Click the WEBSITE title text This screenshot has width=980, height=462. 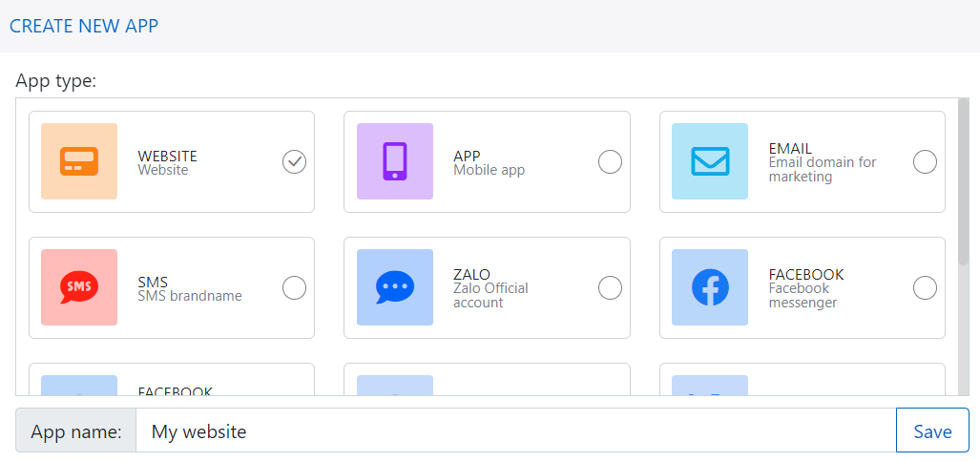[168, 156]
